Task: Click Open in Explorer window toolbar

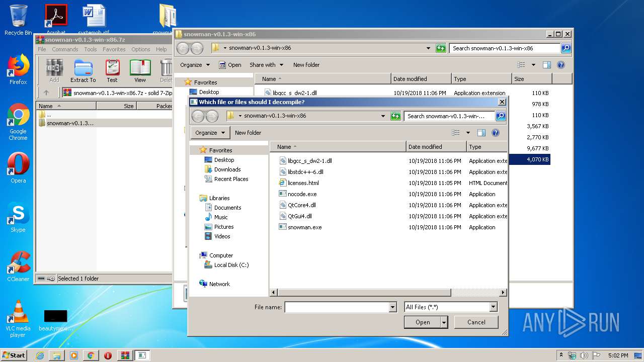Action: [230, 65]
